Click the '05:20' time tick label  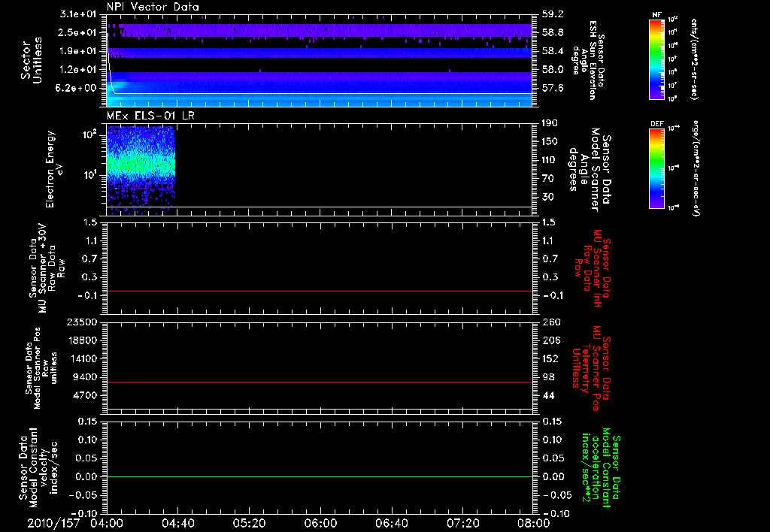coord(249,523)
